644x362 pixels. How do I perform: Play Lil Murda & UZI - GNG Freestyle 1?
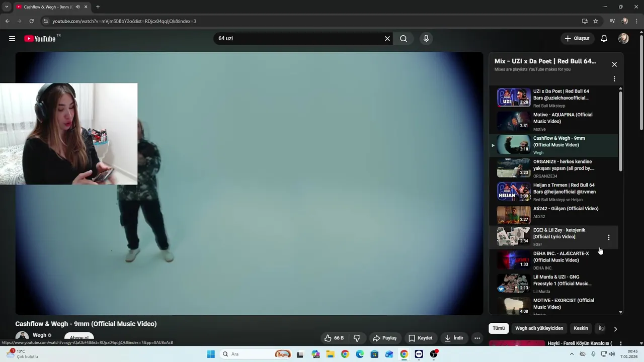point(553,284)
